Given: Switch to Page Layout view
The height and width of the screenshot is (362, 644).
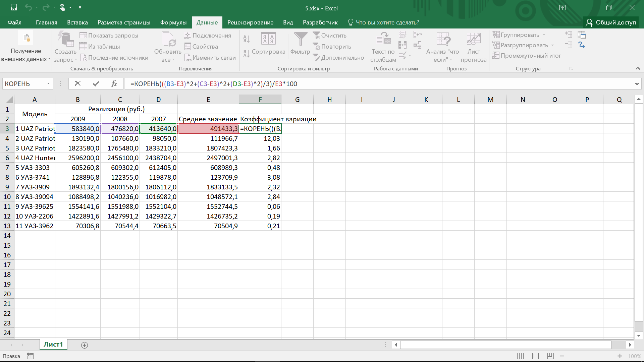Looking at the screenshot, I should (x=535, y=356).
